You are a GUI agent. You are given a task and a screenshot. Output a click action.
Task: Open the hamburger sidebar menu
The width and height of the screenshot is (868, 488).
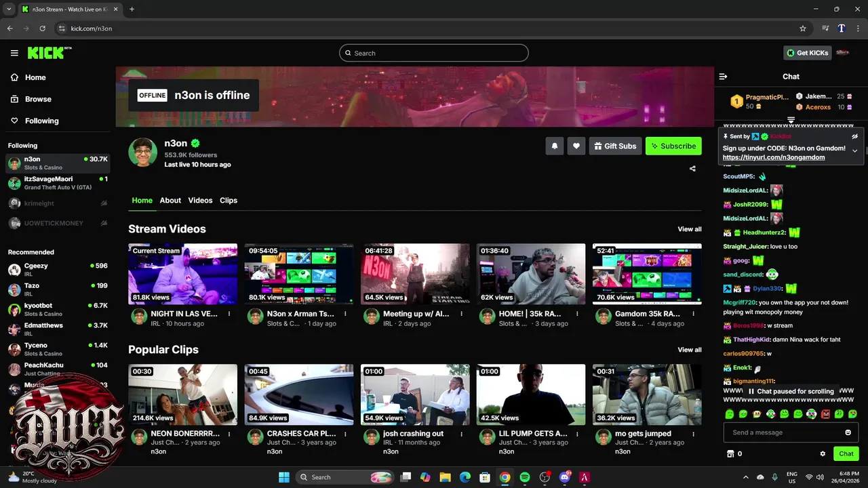[x=14, y=53]
